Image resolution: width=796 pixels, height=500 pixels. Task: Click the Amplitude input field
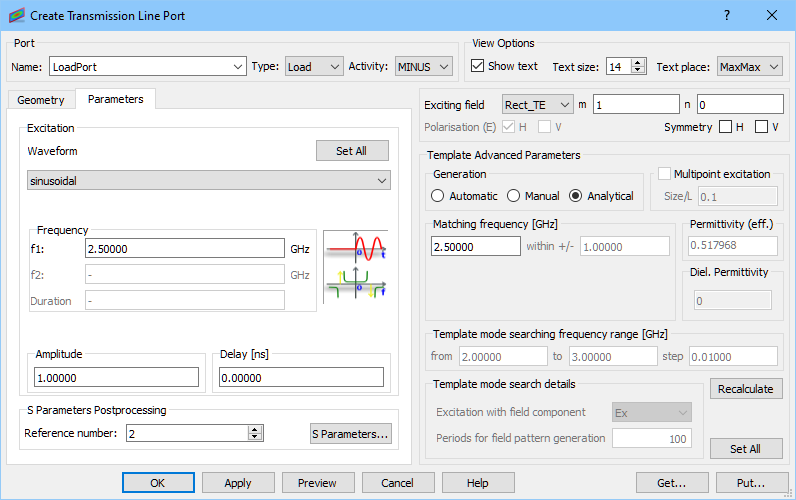[x=116, y=378]
